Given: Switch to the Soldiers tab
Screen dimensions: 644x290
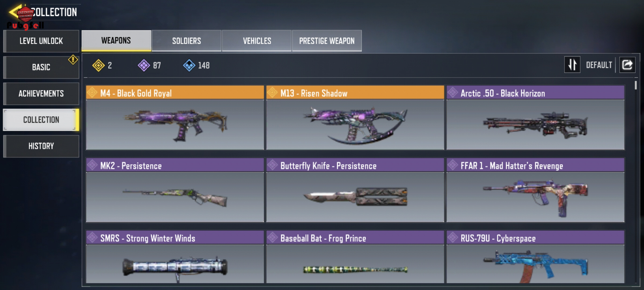Looking at the screenshot, I should (x=186, y=41).
